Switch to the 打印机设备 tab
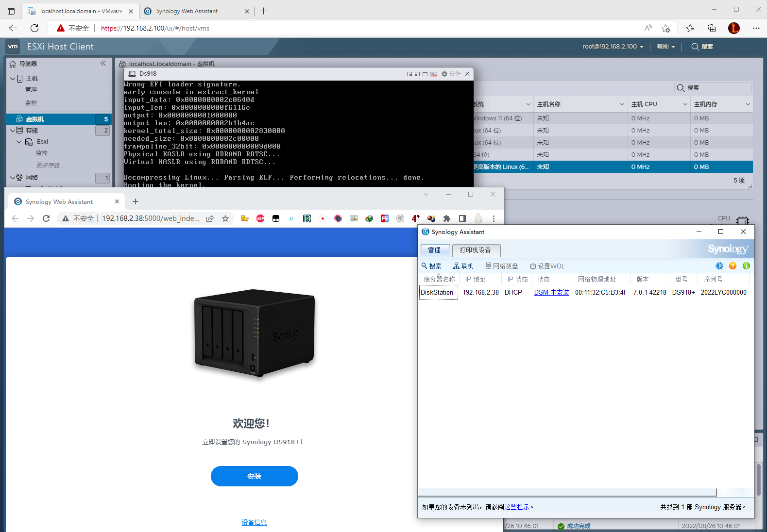Image resolution: width=767 pixels, height=532 pixels. coord(476,250)
